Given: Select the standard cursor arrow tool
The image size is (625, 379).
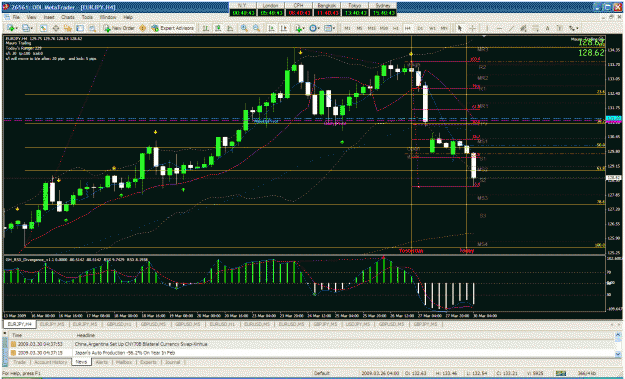Looking at the screenshot, I should pos(460,28).
